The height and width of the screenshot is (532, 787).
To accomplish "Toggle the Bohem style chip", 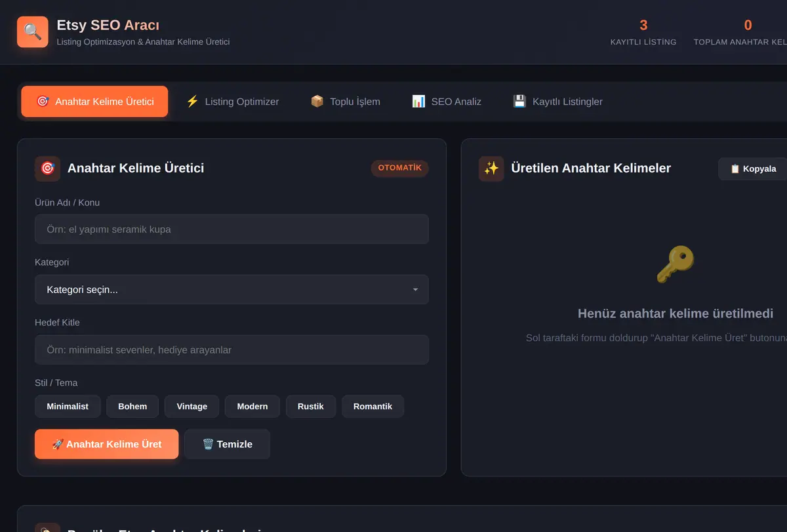I will [132, 407].
